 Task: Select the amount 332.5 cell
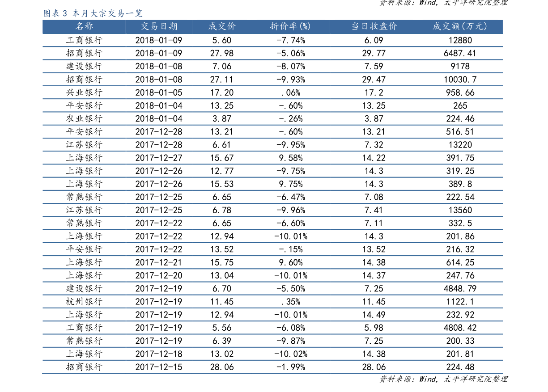[x=460, y=223]
